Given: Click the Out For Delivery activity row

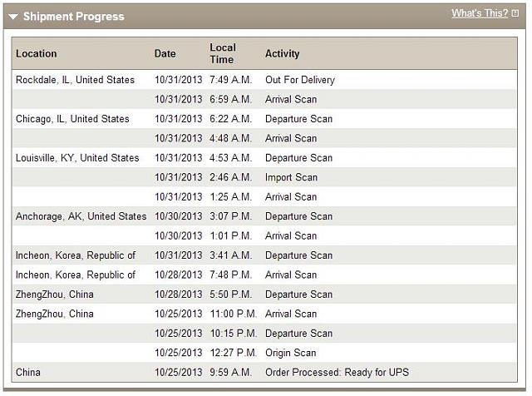Looking at the screenshot, I should click(x=264, y=80).
